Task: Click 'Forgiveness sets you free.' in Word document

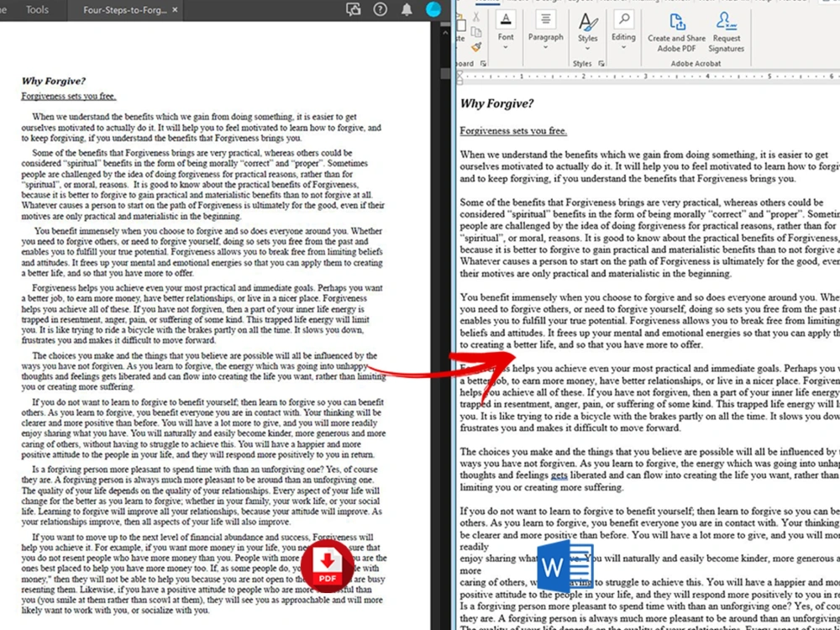Action: click(513, 131)
